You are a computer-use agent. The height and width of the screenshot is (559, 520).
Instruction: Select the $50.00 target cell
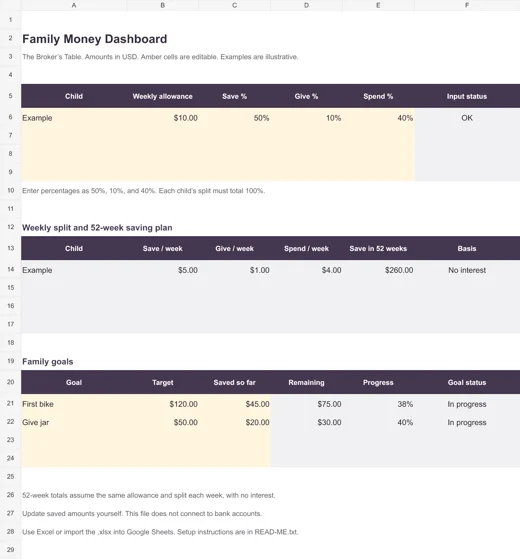click(163, 422)
